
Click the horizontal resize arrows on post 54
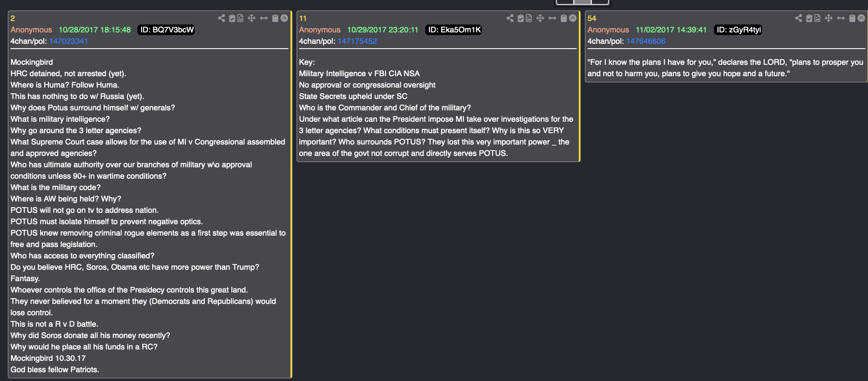(x=840, y=18)
